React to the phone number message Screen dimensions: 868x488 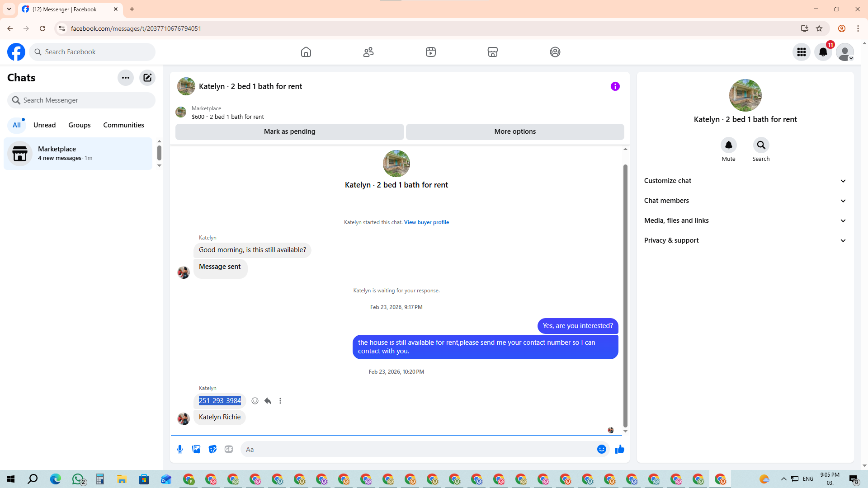(255, 401)
